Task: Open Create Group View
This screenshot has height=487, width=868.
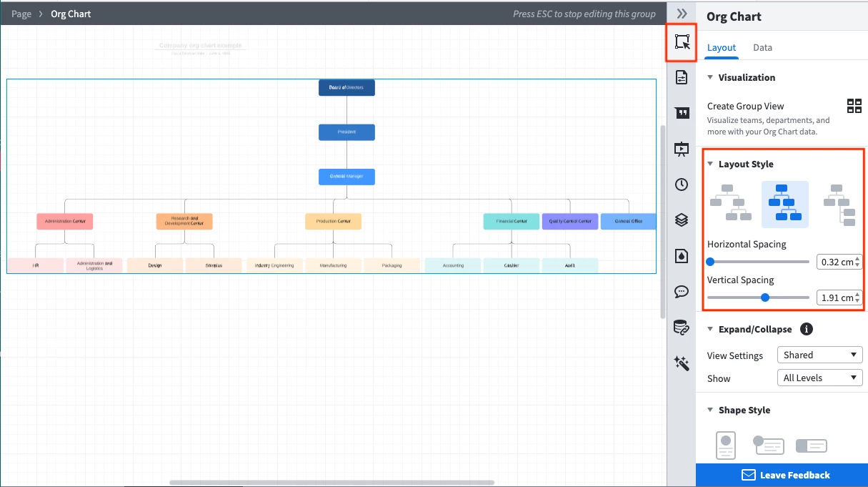Action: [x=854, y=106]
